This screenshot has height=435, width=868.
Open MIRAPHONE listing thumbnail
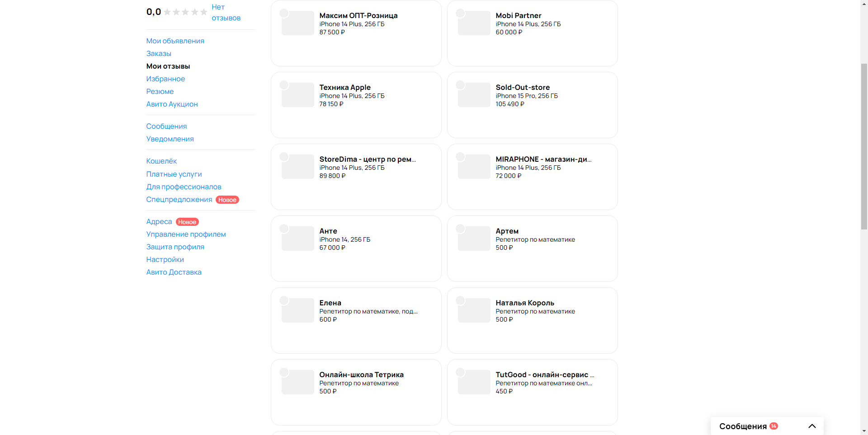click(474, 167)
